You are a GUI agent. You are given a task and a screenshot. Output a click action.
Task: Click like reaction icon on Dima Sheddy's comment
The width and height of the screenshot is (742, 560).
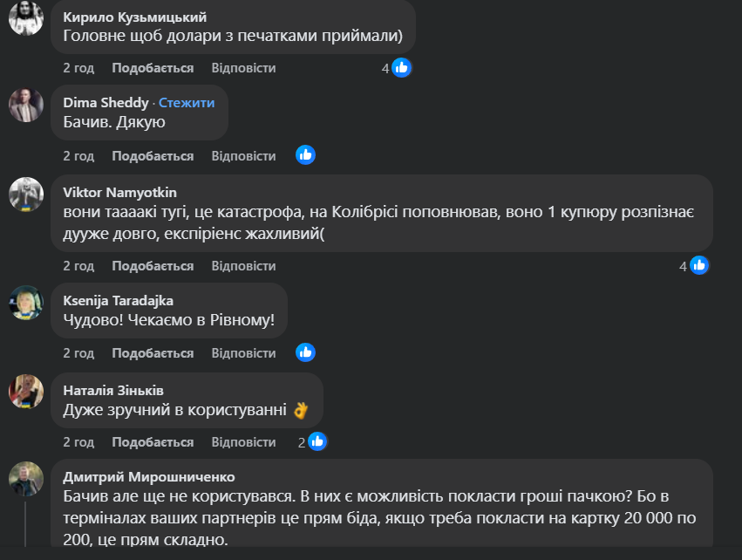click(304, 155)
